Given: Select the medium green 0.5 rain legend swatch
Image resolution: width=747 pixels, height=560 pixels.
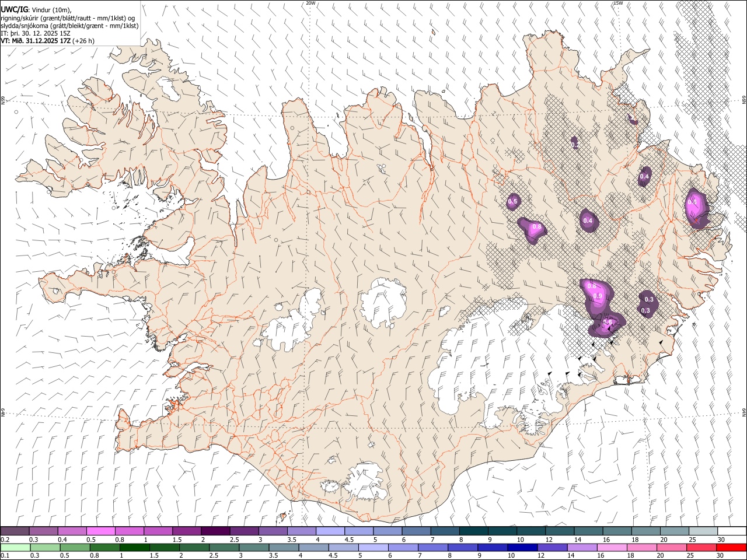Looking at the screenshot, I should (x=75, y=548).
